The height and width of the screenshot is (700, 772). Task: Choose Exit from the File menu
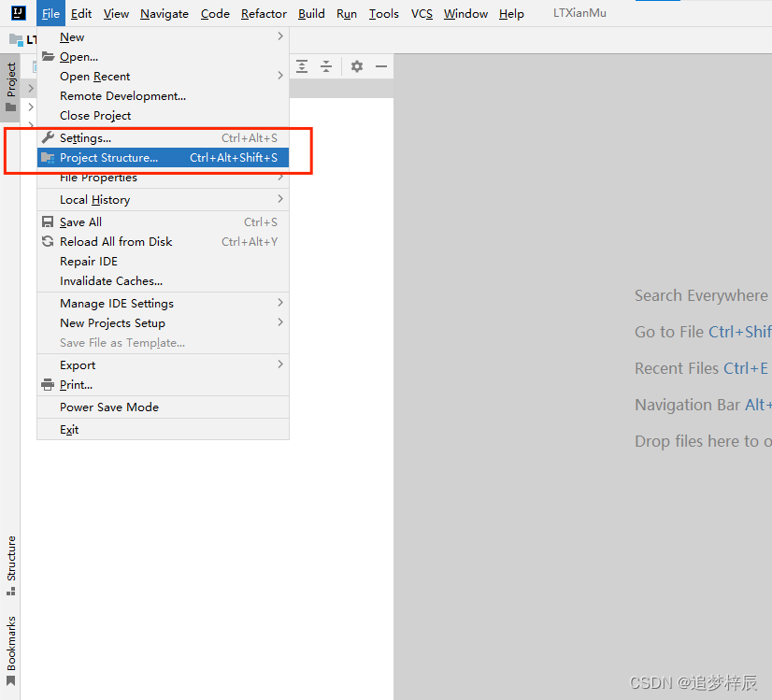(163, 429)
